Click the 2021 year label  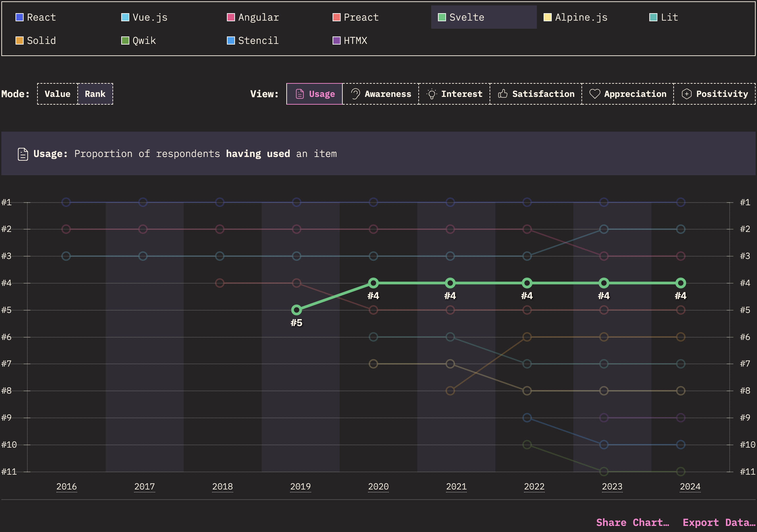tap(456, 486)
